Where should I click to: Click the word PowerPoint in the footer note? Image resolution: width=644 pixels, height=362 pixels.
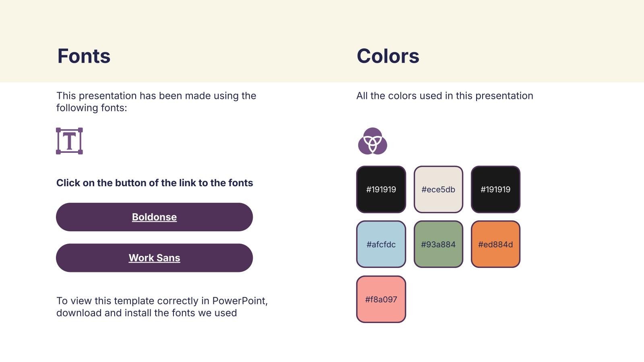click(240, 301)
